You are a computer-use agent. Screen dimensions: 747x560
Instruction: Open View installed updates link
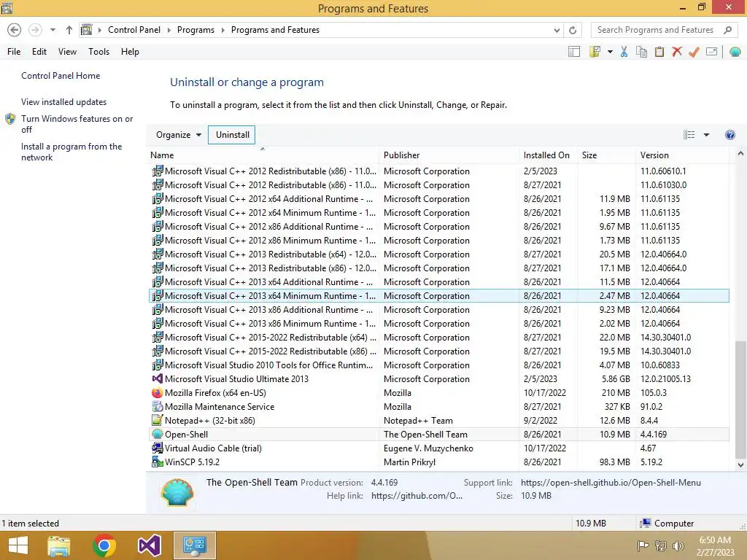63,102
